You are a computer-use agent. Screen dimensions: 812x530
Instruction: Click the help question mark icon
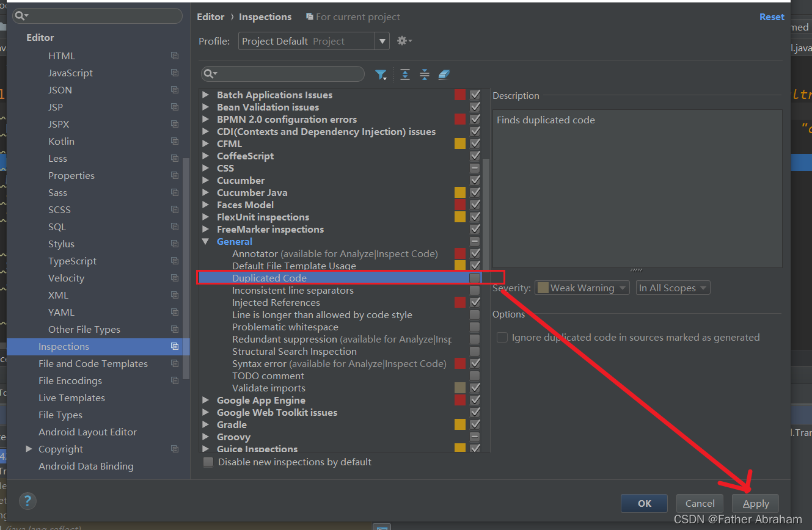[x=27, y=500]
